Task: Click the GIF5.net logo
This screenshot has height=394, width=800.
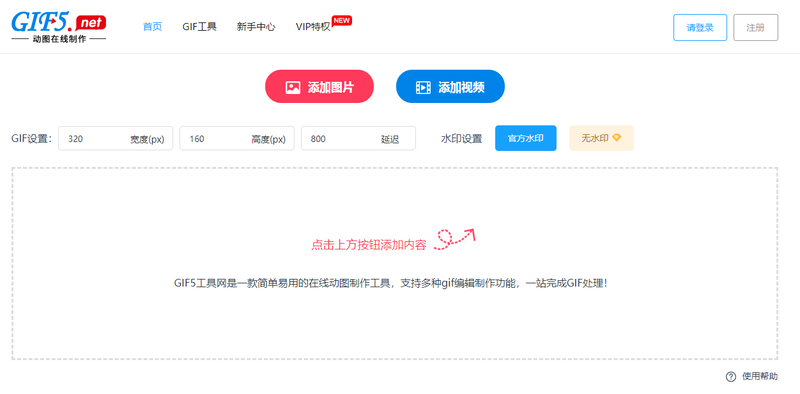Action: click(59, 27)
